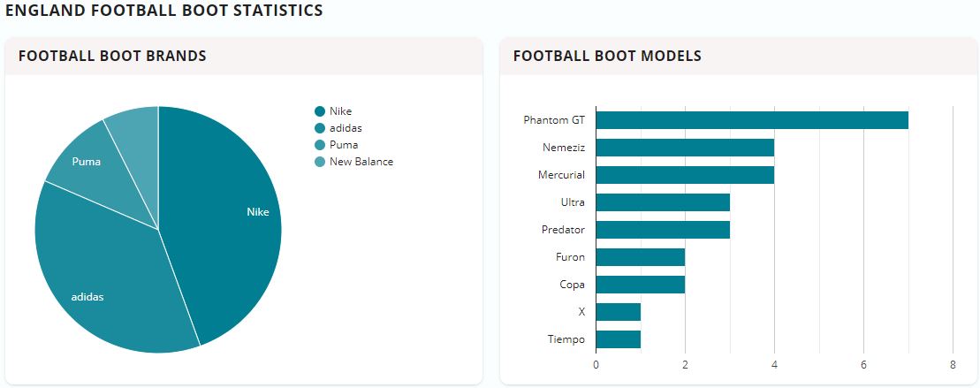Click the Mercurial bar

coord(685,175)
